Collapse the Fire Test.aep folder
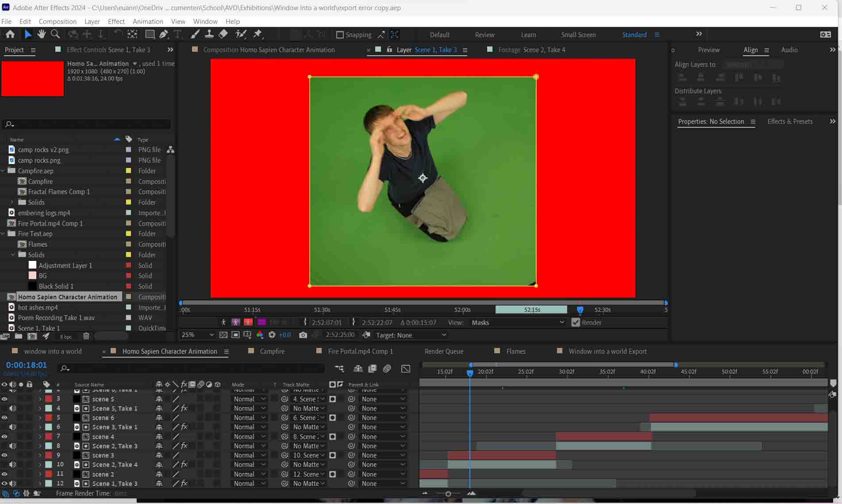The image size is (842, 504). (x=4, y=234)
